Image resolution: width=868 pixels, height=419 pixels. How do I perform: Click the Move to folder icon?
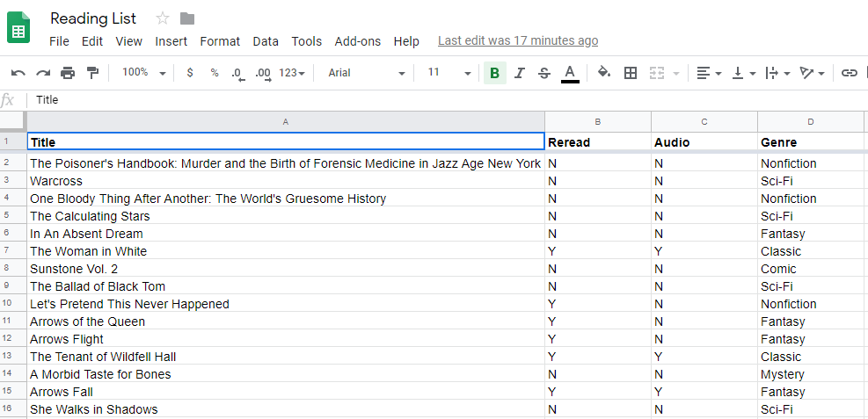187,18
